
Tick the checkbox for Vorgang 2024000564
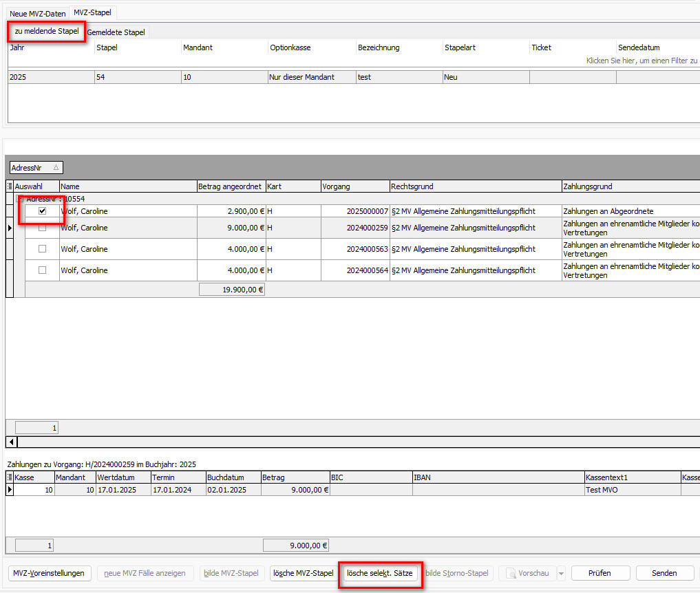coord(43,270)
